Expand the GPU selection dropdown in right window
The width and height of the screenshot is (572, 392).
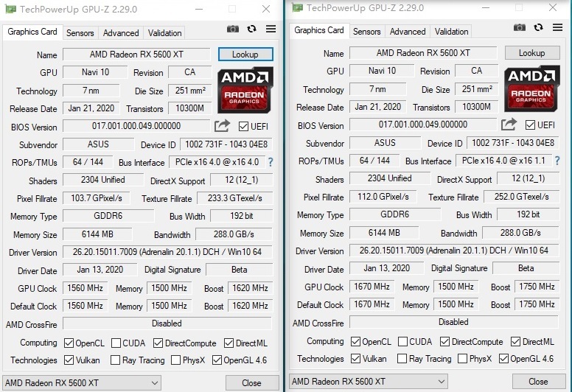(x=440, y=382)
